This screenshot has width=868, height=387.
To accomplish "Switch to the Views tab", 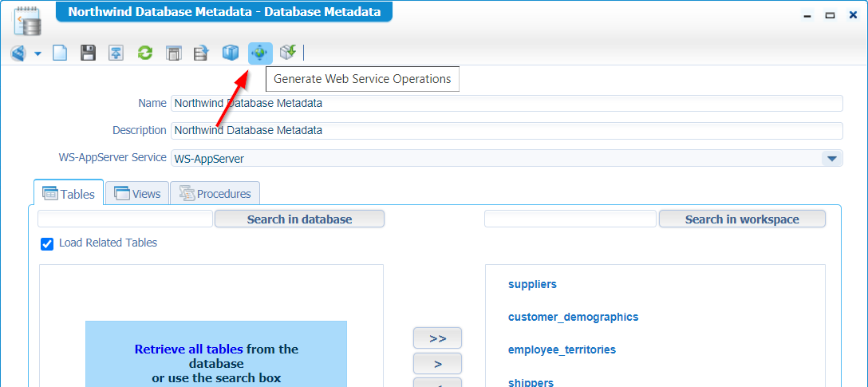I will [x=136, y=193].
